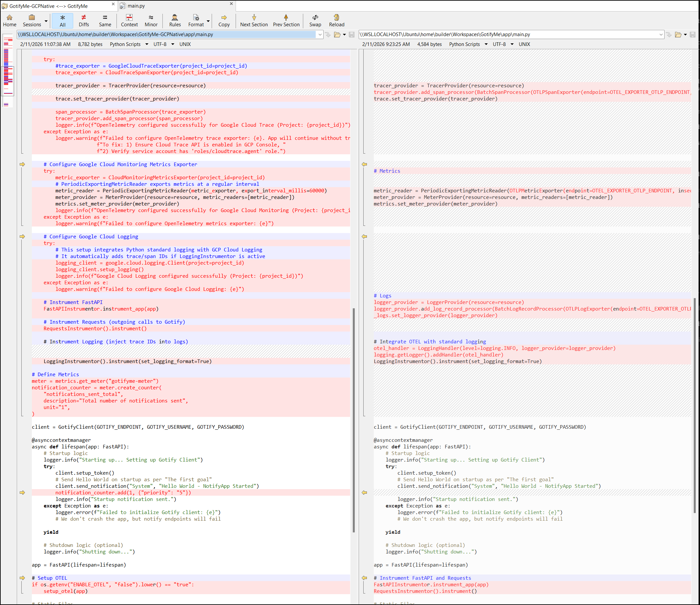This screenshot has width=700, height=605.
Task: Expand the Sessions dropdown arrow
Action: tap(46, 21)
